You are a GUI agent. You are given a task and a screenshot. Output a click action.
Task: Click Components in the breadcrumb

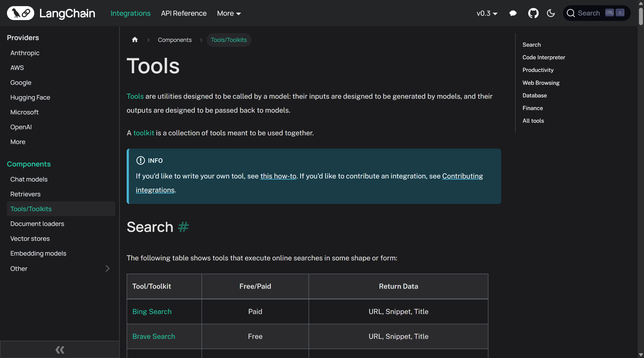(x=175, y=40)
